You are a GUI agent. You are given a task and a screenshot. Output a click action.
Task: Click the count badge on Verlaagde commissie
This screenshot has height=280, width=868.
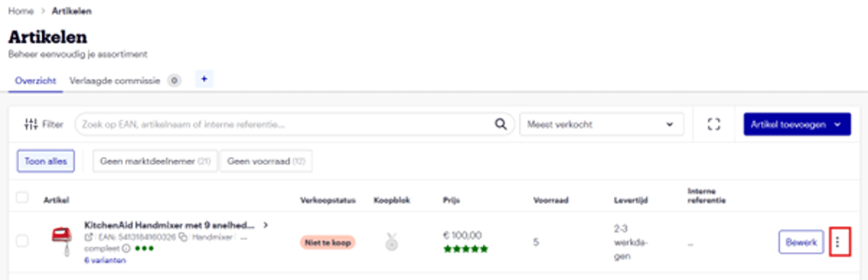click(x=174, y=81)
